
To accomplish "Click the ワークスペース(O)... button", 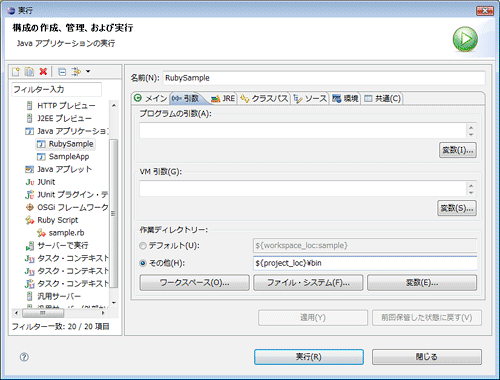I will (194, 283).
